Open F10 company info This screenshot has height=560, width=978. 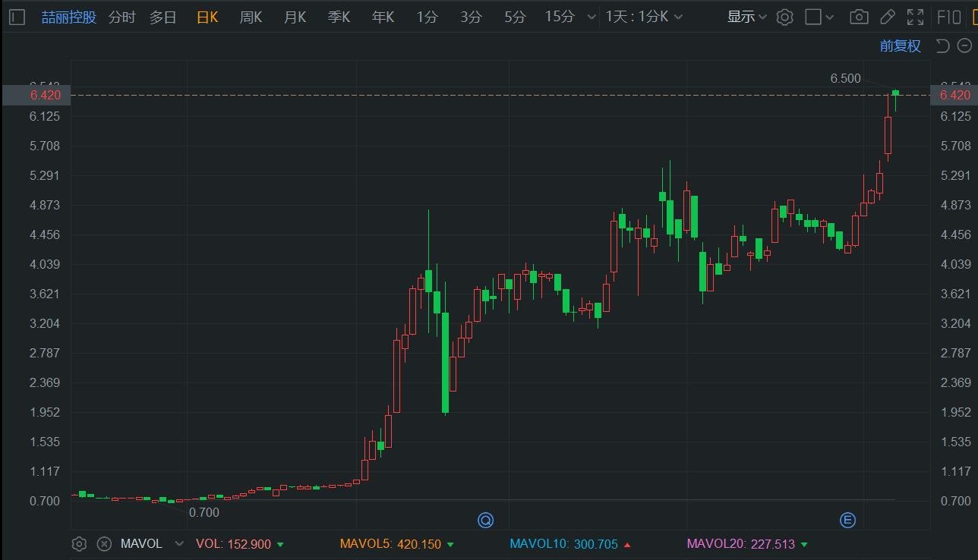click(x=949, y=17)
